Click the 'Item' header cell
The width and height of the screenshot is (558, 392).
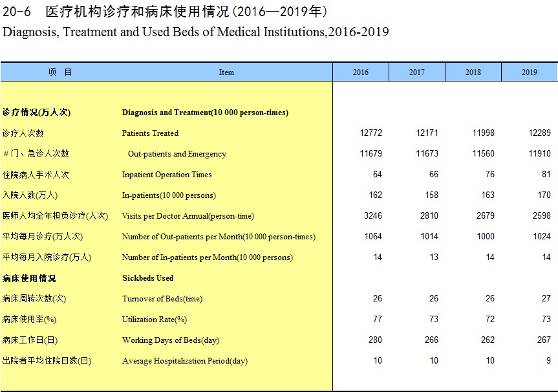(226, 72)
